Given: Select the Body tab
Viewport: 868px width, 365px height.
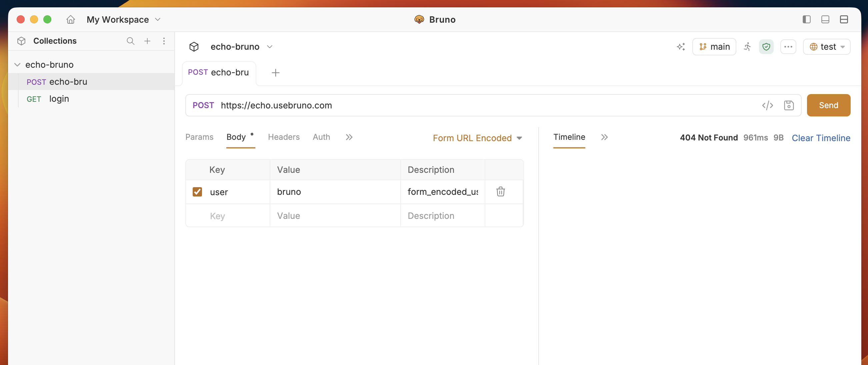Looking at the screenshot, I should [236, 137].
